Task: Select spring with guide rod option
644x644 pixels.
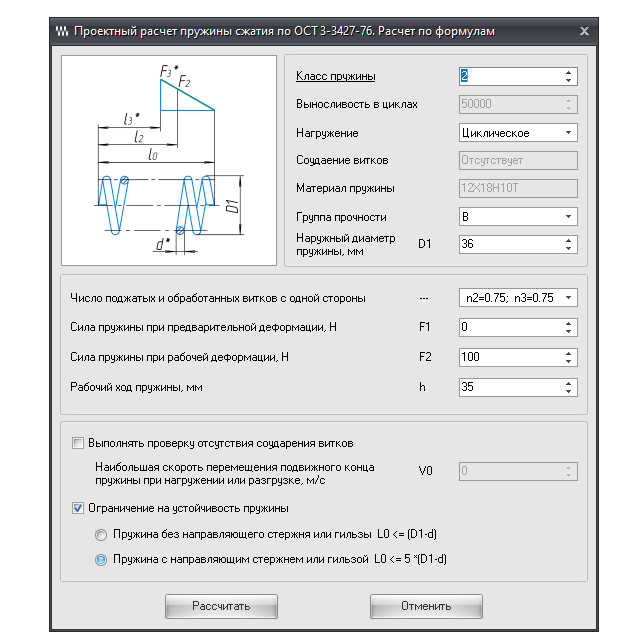Action: (x=101, y=559)
